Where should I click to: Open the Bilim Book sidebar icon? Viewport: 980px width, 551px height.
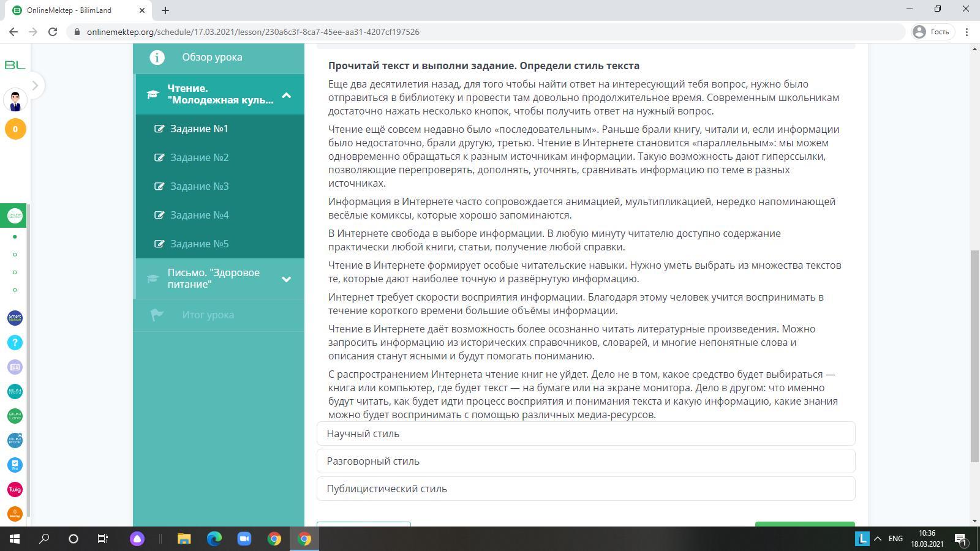point(15,440)
